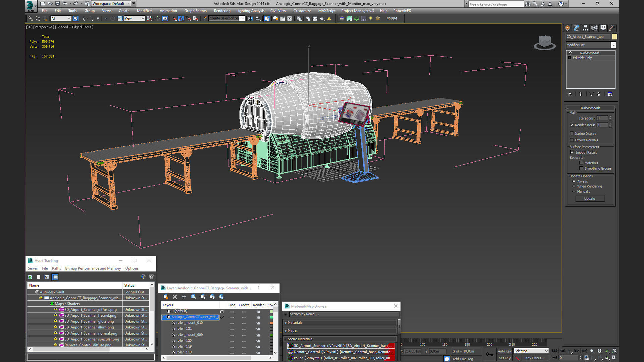Click Remove modifier from stack trash icon
This screenshot has height=362, width=644.
pyautogui.click(x=599, y=94)
